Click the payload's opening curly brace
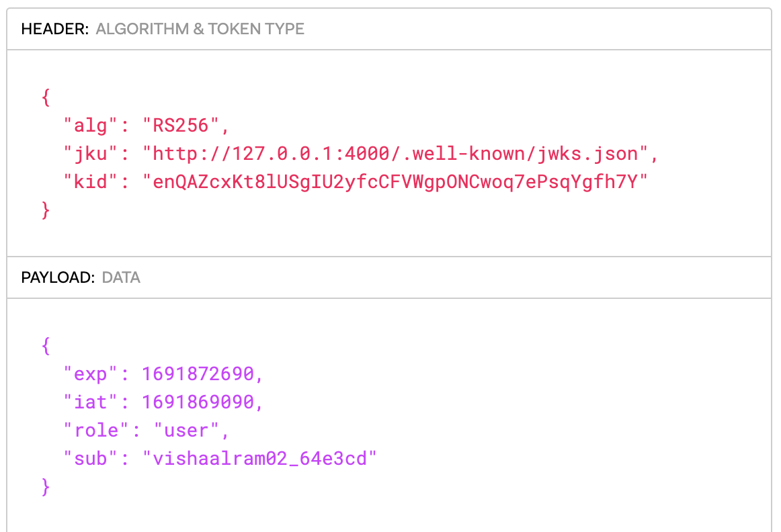 [46, 345]
